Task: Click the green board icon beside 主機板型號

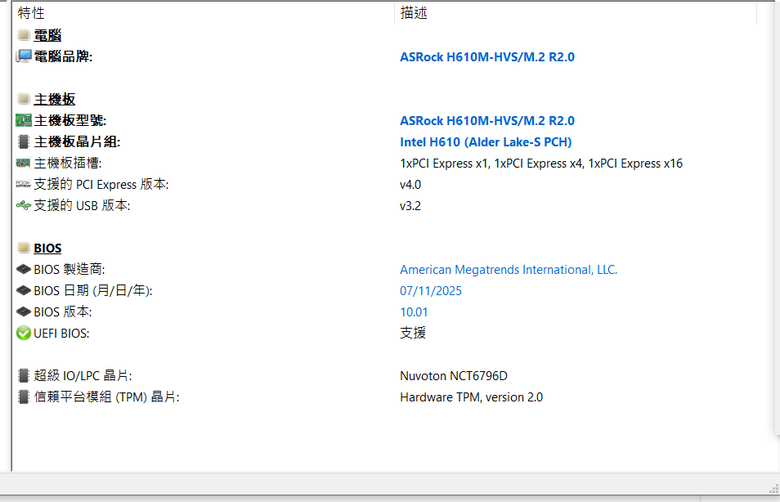Action: (x=23, y=120)
